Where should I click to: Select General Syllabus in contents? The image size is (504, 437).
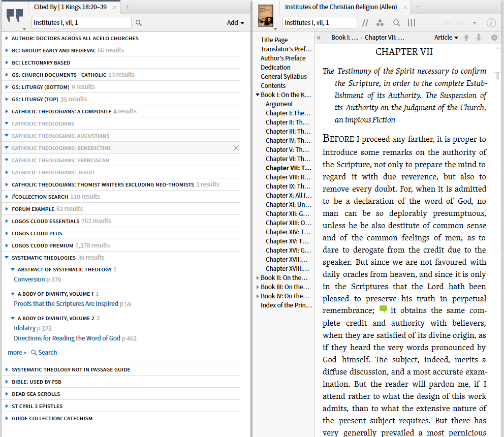coord(283,77)
